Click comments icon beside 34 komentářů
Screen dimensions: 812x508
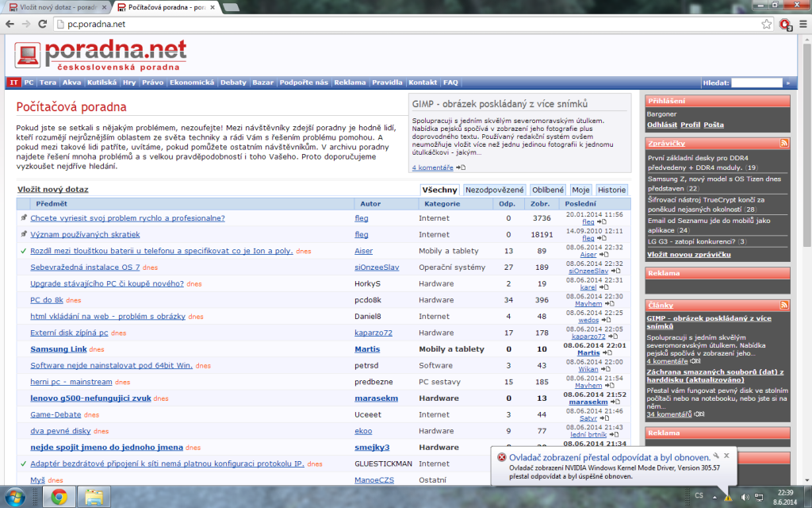[699, 414]
